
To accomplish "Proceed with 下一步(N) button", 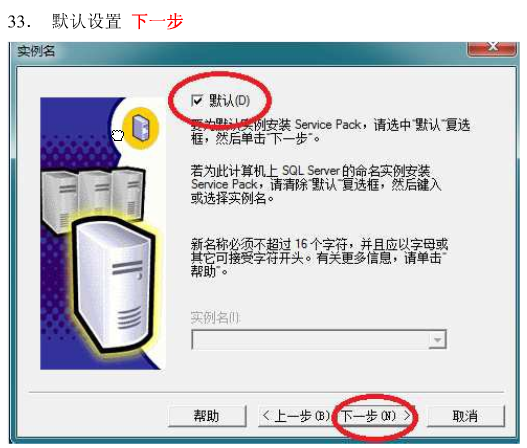I will click(375, 416).
